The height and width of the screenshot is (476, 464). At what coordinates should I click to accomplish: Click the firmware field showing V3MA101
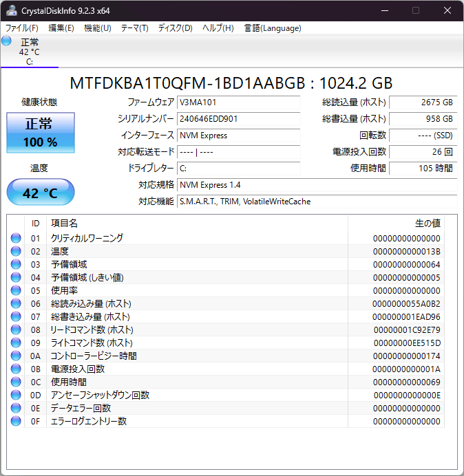tap(238, 102)
